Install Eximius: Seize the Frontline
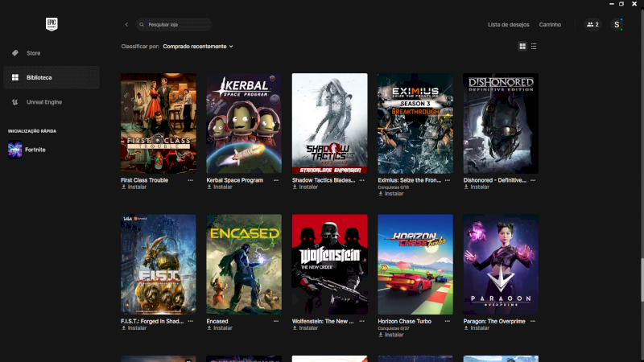The height and width of the screenshot is (362, 644). point(391,194)
